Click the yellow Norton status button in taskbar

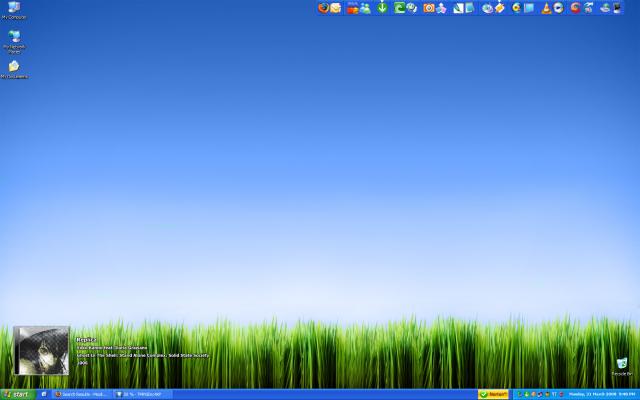click(x=493, y=394)
